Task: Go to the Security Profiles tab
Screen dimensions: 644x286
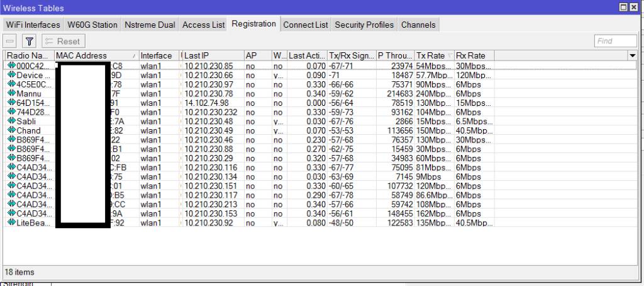Action: point(364,25)
